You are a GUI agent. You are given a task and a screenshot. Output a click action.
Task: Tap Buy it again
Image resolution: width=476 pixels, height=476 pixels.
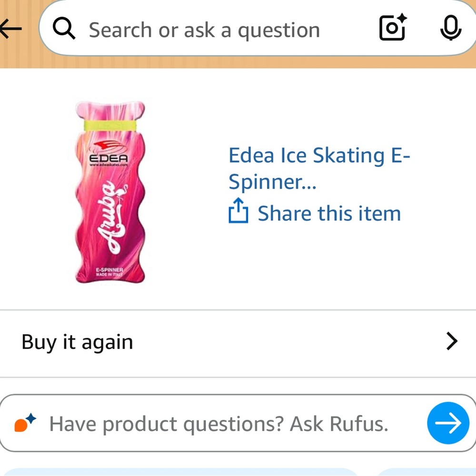pyautogui.click(x=77, y=341)
